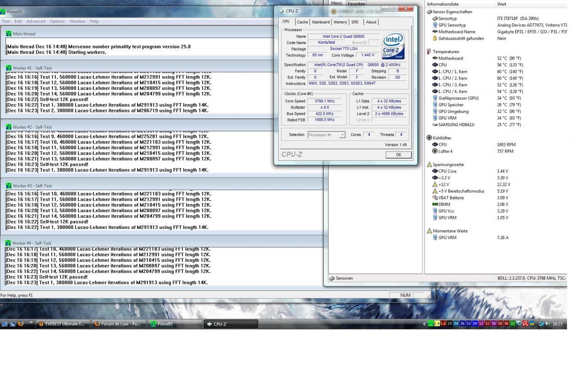The width and height of the screenshot is (588, 367).
Task: Select the '1. CPU / 1. Kern' row
Action: coord(496,71)
